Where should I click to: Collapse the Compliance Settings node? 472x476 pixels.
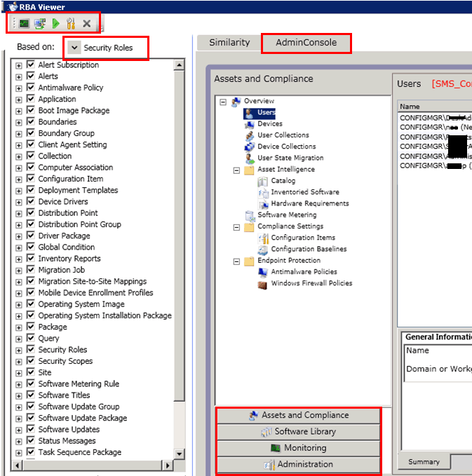coord(236,227)
